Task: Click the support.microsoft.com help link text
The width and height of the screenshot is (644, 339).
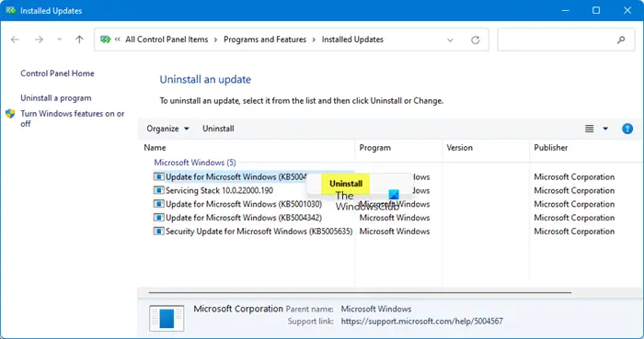Action: point(421,322)
